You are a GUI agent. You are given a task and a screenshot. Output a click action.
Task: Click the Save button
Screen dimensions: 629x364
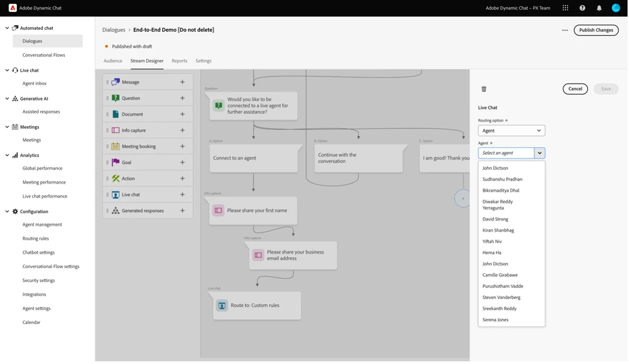point(605,89)
